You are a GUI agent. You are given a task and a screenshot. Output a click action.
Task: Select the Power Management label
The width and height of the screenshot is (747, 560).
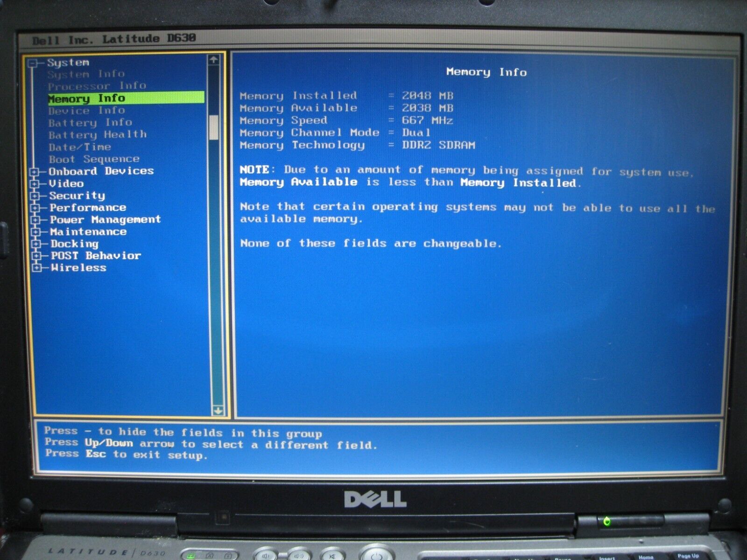[106, 220]
